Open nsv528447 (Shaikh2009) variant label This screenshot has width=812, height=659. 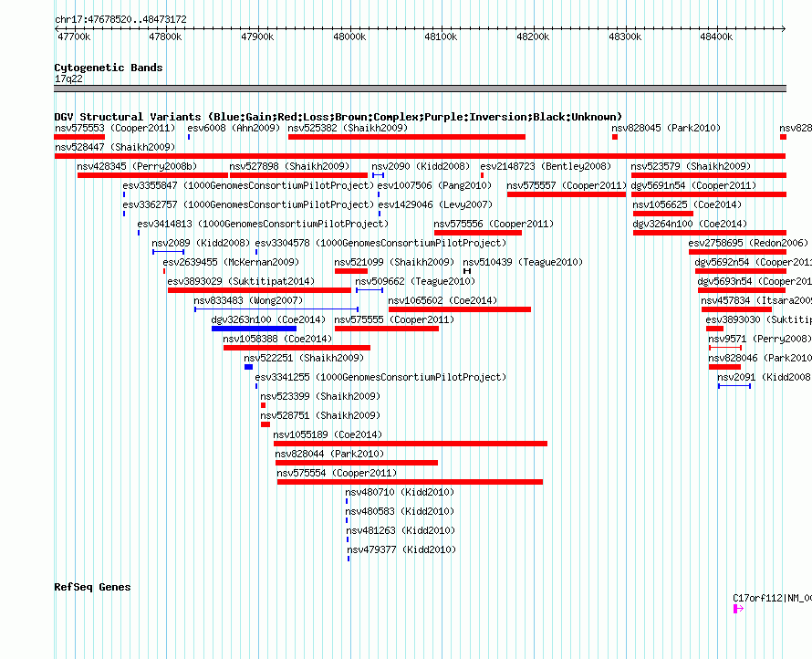pos(115,147)
